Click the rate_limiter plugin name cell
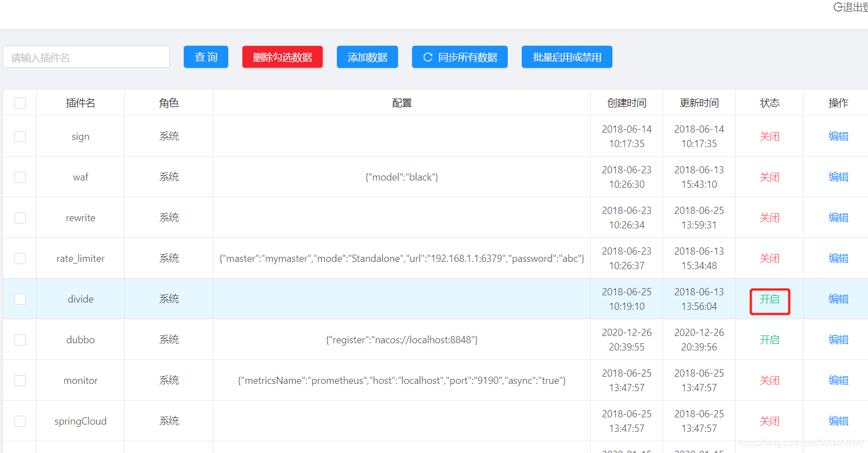The width and height of the screenshot is (868, 453). (81, 259)
